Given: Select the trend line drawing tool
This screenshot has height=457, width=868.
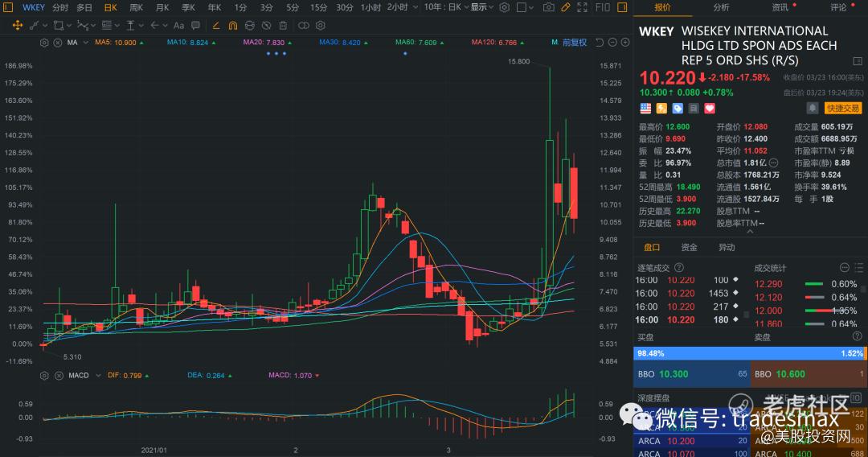Looking at the screenshot, I should click(35, 26).
